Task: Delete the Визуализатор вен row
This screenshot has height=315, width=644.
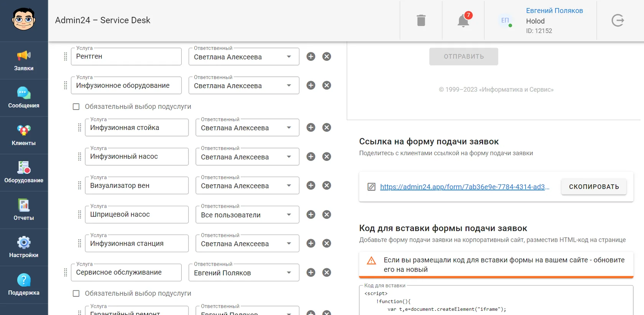Action: [327, 185]
